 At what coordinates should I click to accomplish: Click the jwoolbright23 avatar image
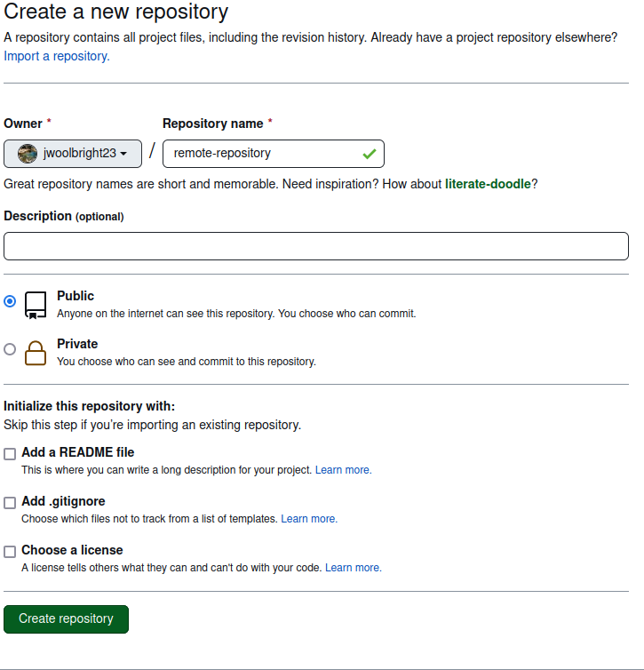[28, 153]
